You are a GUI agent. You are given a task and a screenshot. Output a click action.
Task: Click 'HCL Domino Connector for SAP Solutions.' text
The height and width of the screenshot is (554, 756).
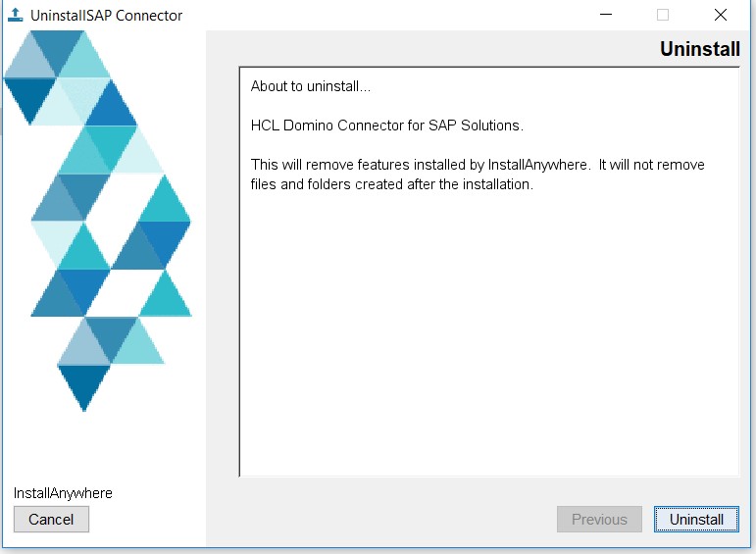pos(386,126)
